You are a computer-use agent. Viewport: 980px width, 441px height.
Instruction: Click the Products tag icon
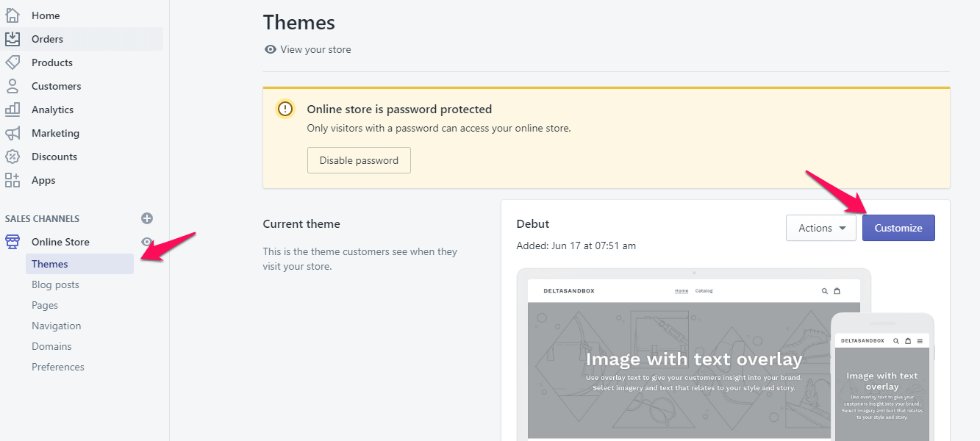click(x=12, y=62)
